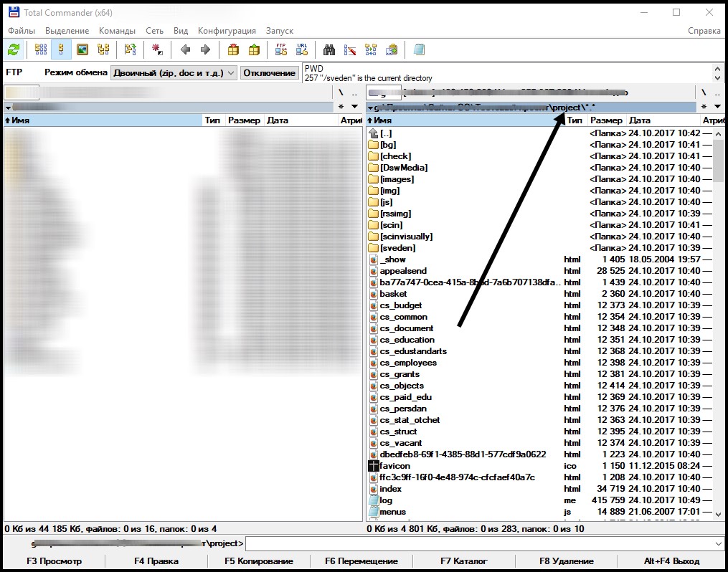728x572 pixels.
Task: Click the pack files icon
Action: [x=233, y=49]
